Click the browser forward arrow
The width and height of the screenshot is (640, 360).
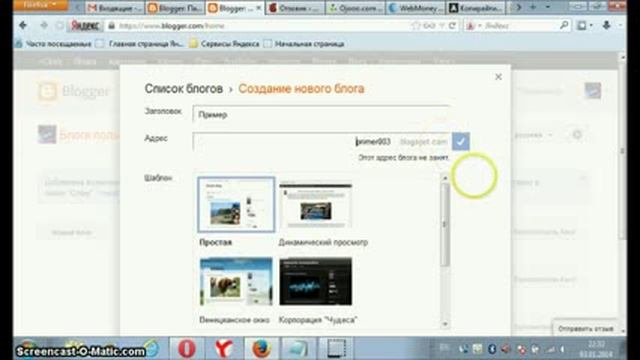coord(44,25)
